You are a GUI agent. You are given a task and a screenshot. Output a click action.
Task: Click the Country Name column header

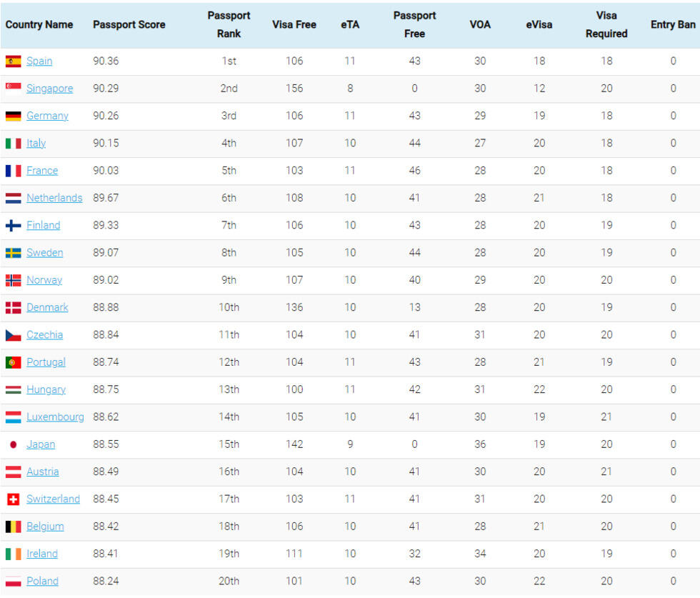tap(39, 24)
